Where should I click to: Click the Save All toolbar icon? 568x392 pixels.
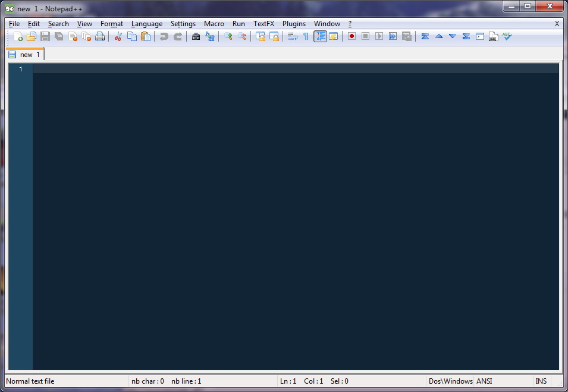tap(59, 36)
